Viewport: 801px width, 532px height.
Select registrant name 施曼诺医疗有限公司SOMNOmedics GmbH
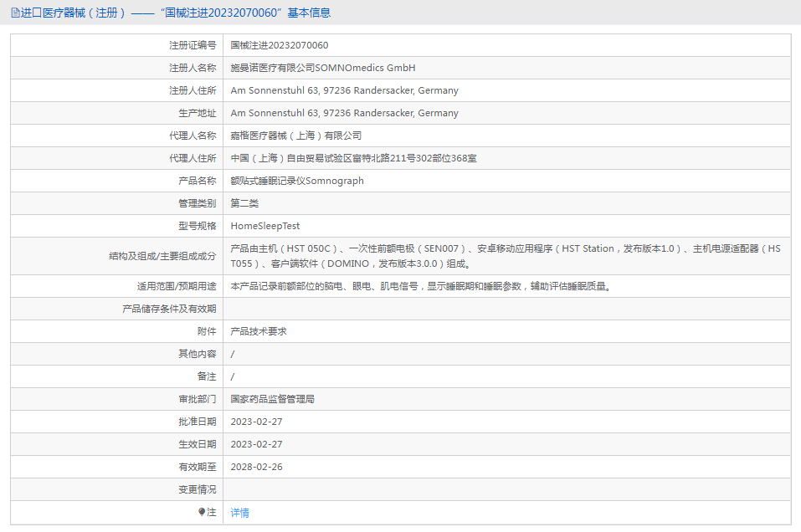pos(323,68)
